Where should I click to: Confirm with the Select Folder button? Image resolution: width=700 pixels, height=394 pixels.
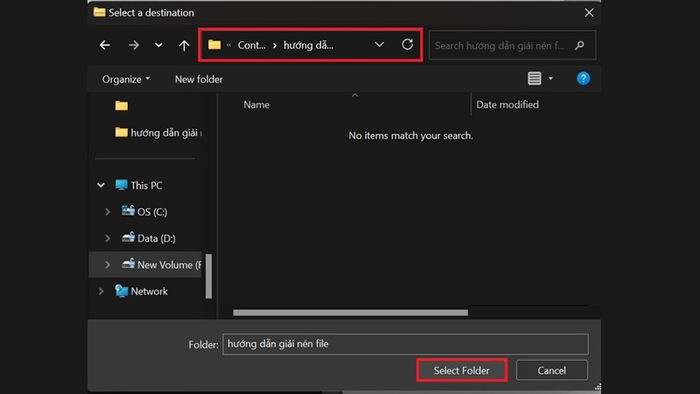[462, 370]
